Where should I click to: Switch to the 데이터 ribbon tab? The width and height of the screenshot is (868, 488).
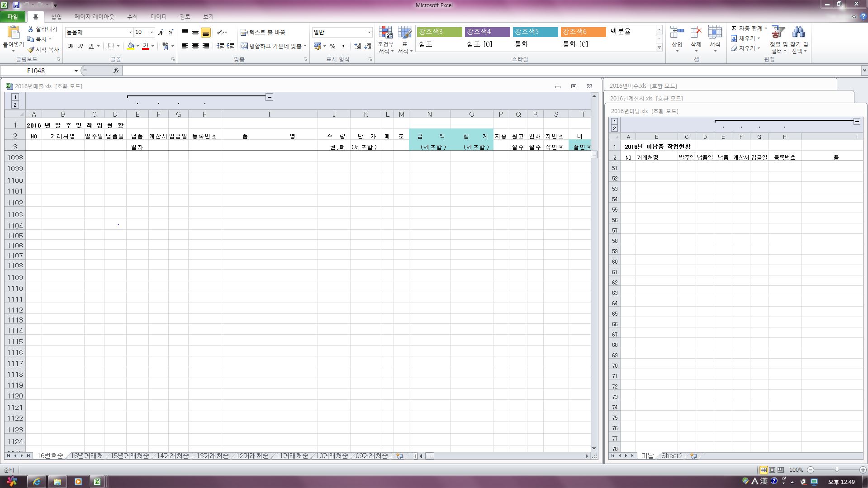coord(159,17)
